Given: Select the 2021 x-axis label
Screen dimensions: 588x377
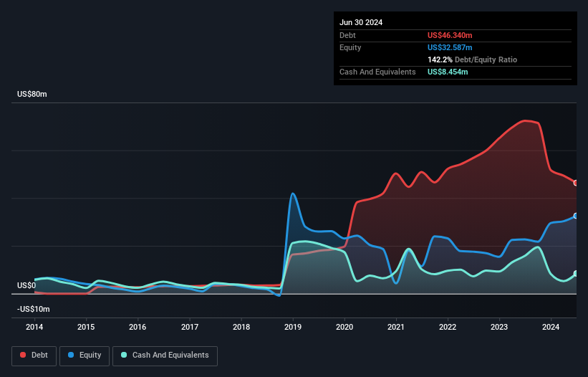Looking at the screenshot, I should [396, 327].
